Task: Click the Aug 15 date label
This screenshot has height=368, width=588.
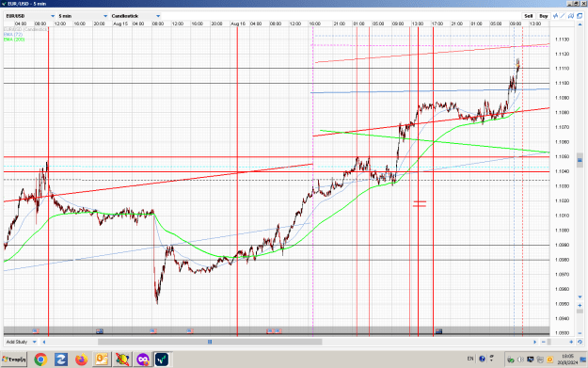Action: pos(120,24)
